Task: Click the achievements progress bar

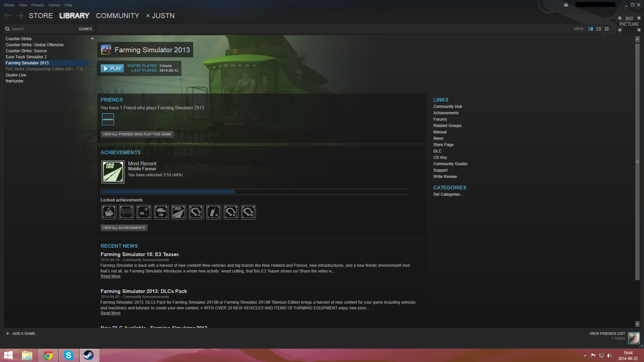Action: tap(254, 192)
